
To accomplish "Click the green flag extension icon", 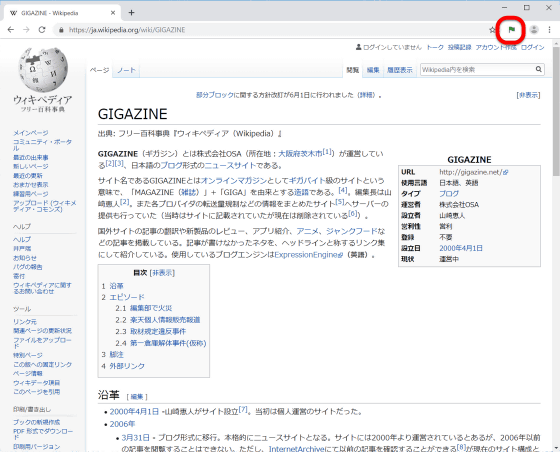I will 511,30.
